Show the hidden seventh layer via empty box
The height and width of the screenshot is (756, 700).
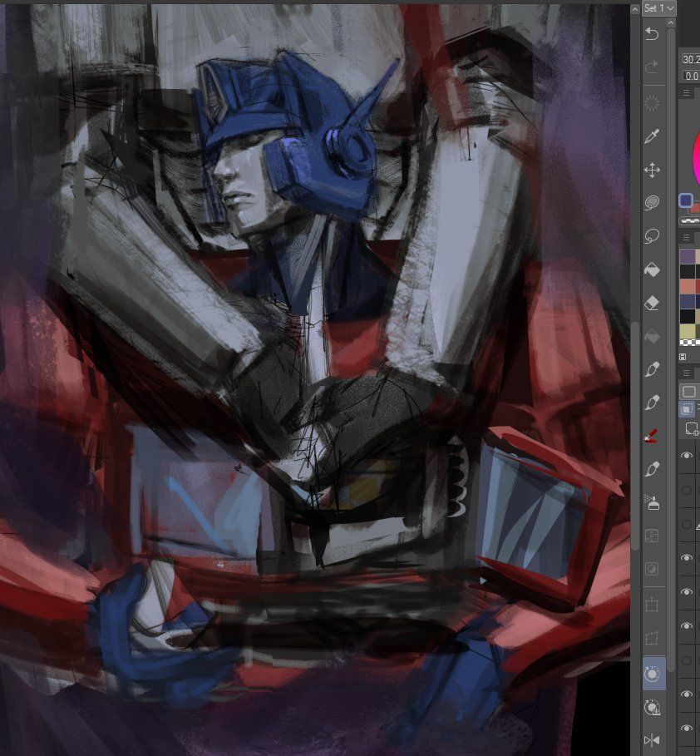687,660
